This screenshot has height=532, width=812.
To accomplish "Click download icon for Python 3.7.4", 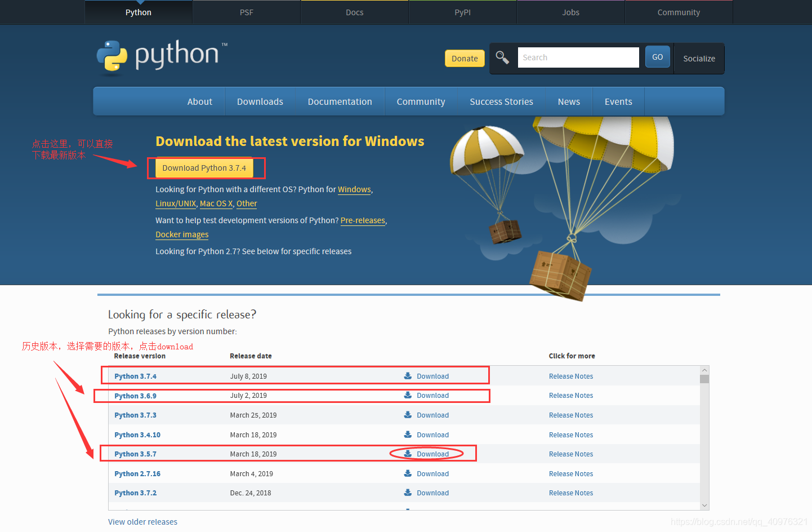I will coord(408,376).
